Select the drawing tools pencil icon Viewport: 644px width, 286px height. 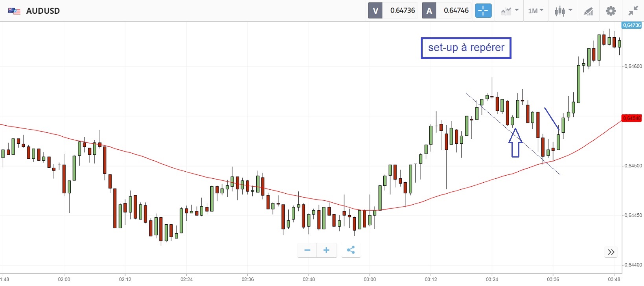click(x=588, y=11)
